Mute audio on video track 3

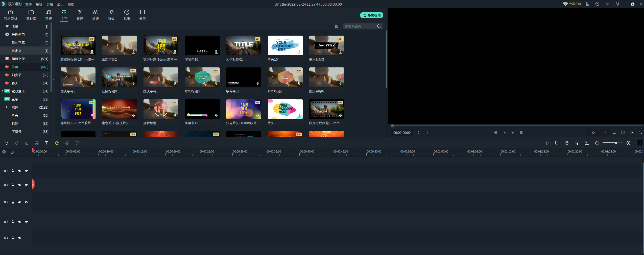pyautogui.click(x=19, y=185)
